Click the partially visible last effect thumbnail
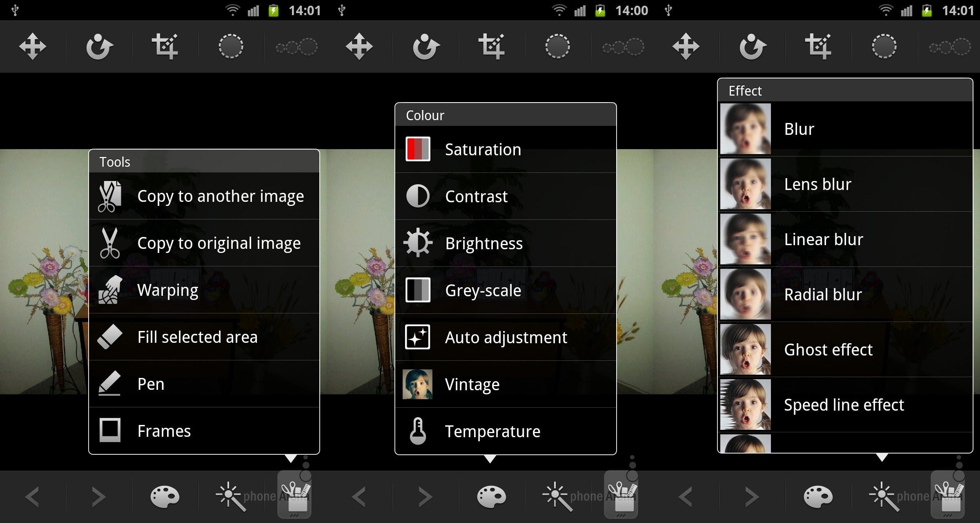Image resolution: width=980 pixels, height=523 pixels. click(746, 444)
